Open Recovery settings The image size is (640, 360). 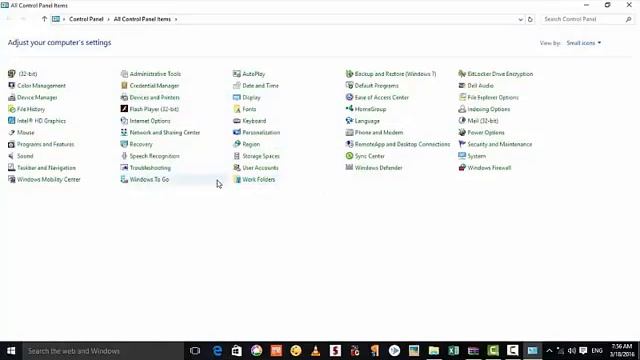coord(141,144)
